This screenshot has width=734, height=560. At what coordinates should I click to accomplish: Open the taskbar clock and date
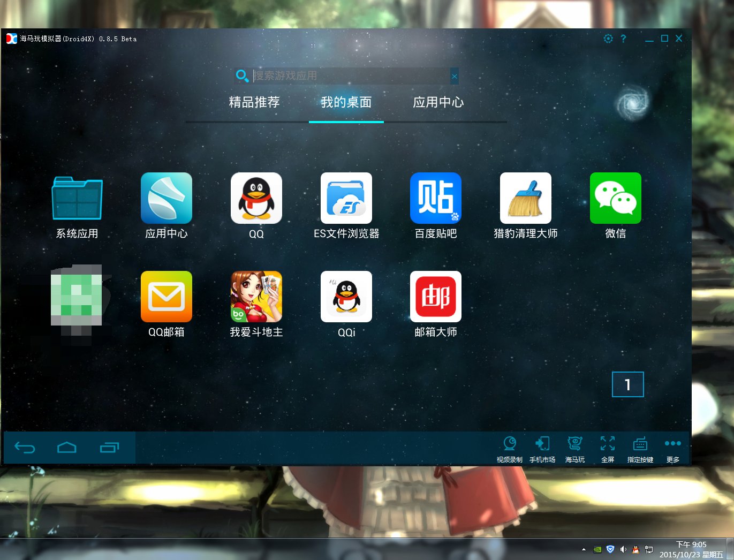(691, 549)
